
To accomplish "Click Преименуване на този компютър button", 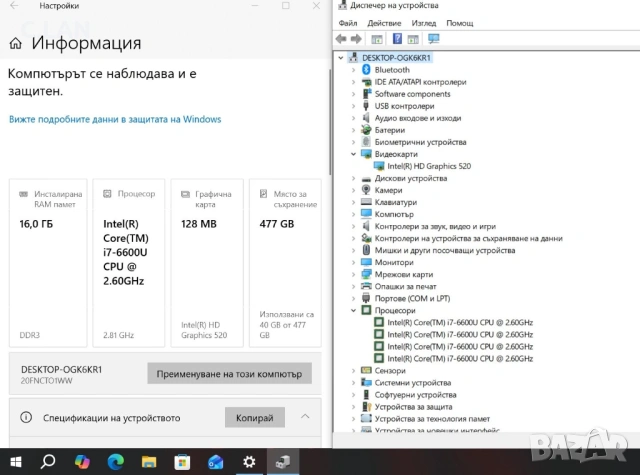I will (229, 373).
